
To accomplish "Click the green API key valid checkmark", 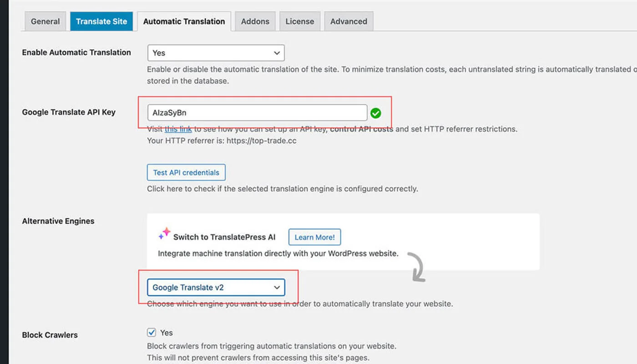I will pos(376,113).
